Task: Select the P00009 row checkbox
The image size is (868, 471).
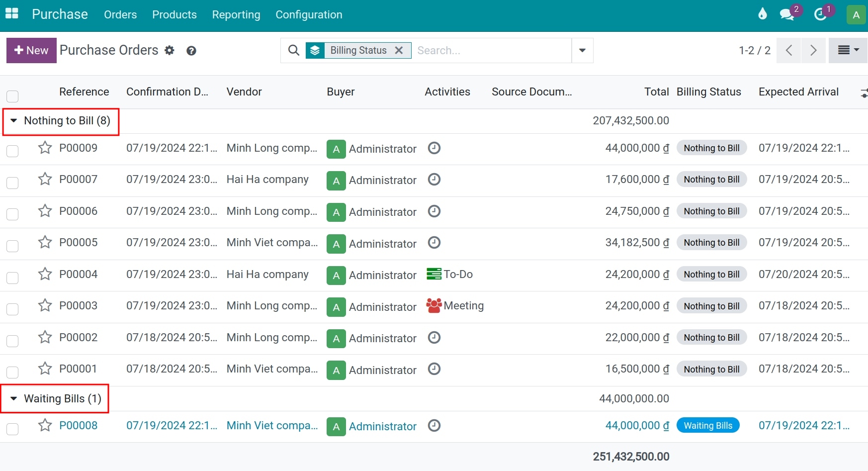Action: click(12, 151)
